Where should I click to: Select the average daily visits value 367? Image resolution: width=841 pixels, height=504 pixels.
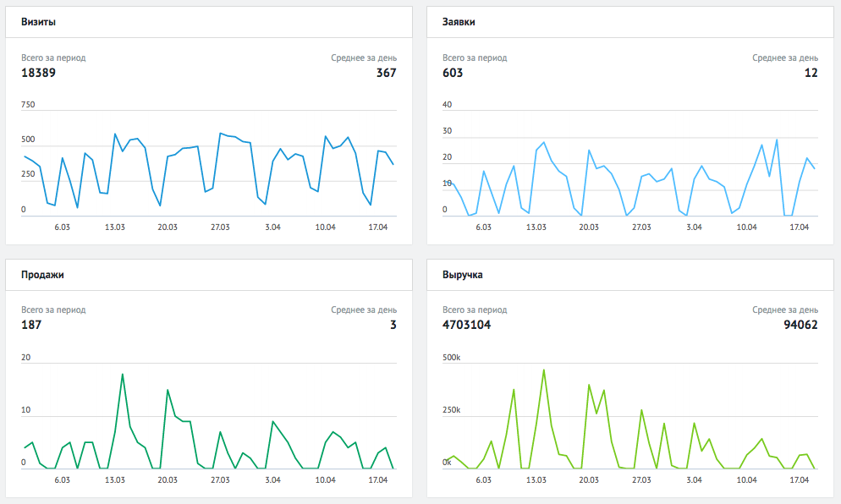(x=386, y=73)
